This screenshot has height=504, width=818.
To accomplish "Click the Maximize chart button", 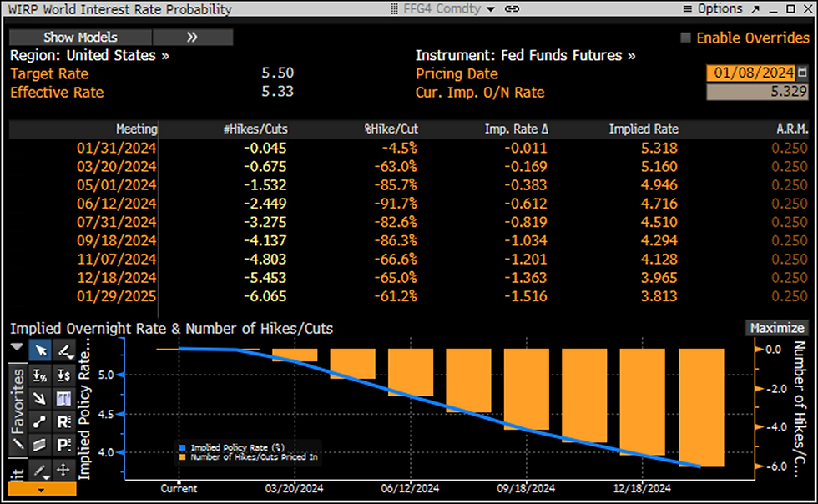I will click(777, 329).
